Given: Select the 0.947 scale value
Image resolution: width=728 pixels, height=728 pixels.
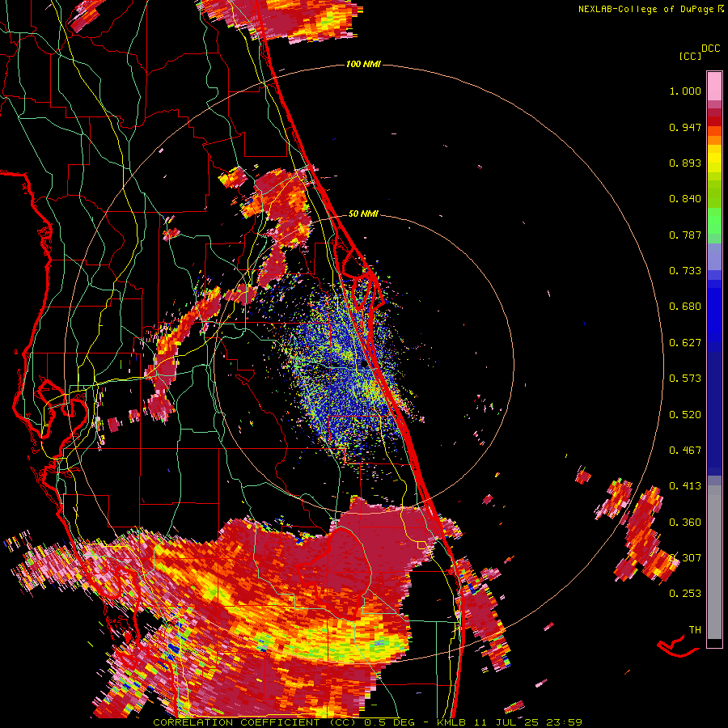Looking at the screenshot, I should 685,127.
